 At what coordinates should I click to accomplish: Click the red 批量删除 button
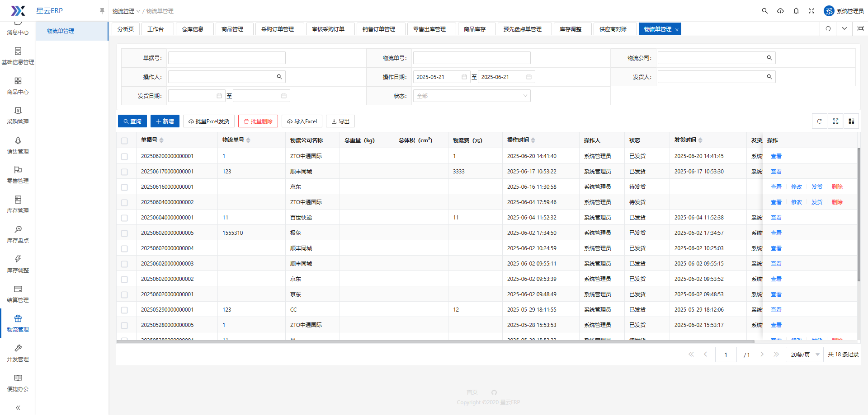pos(258,121)
